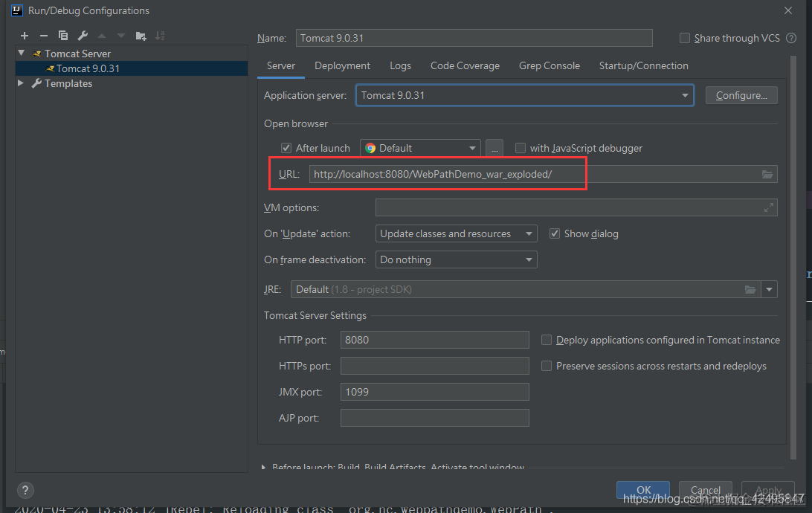Enable Deploy applications configured in Tomcat instance
This screenshot has height=513, width=812.
tap(547, 340)
